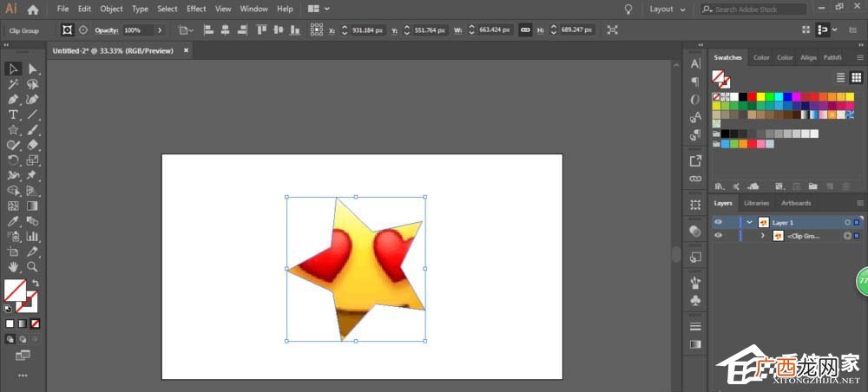Toggle visibility of Layer 1
This screenshot has height=392, width=868.
pos(719,222)
